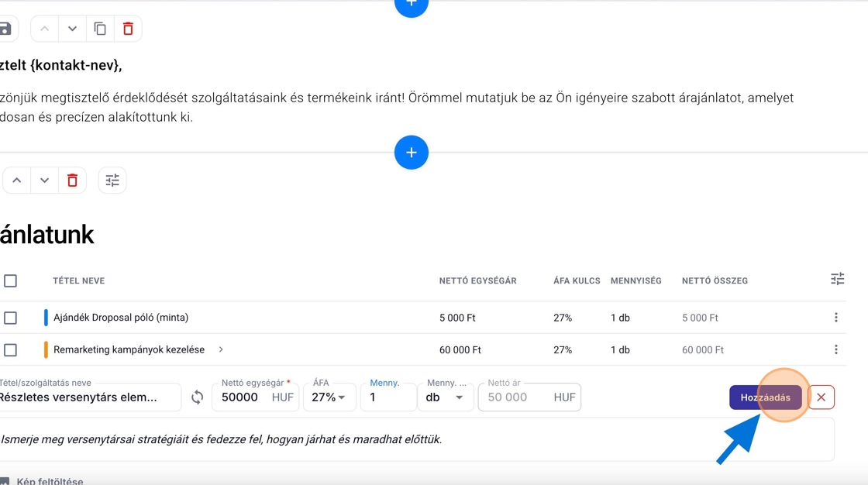
Task: Duplicate the text block with copy icon
Action: point(100,29)
